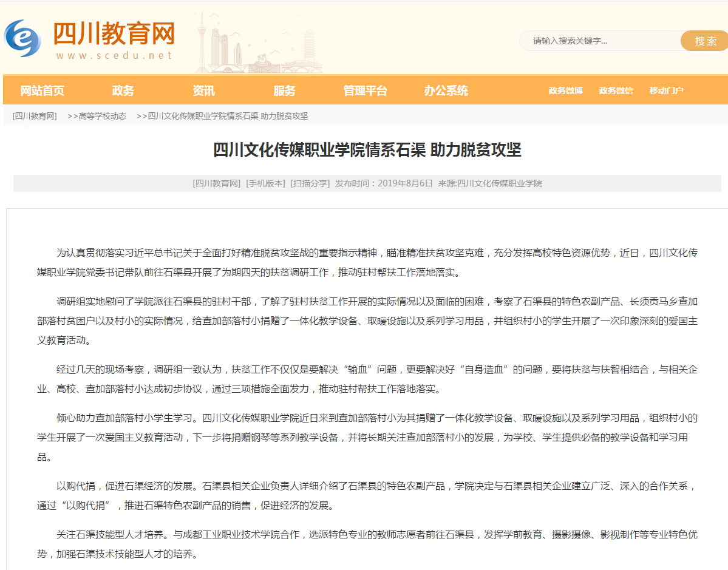Image resolution: width=728 pixels, height=570 pixels.
Task: Click the paragraph starting 为认真贯彻落实
Action: pos(367,263)
